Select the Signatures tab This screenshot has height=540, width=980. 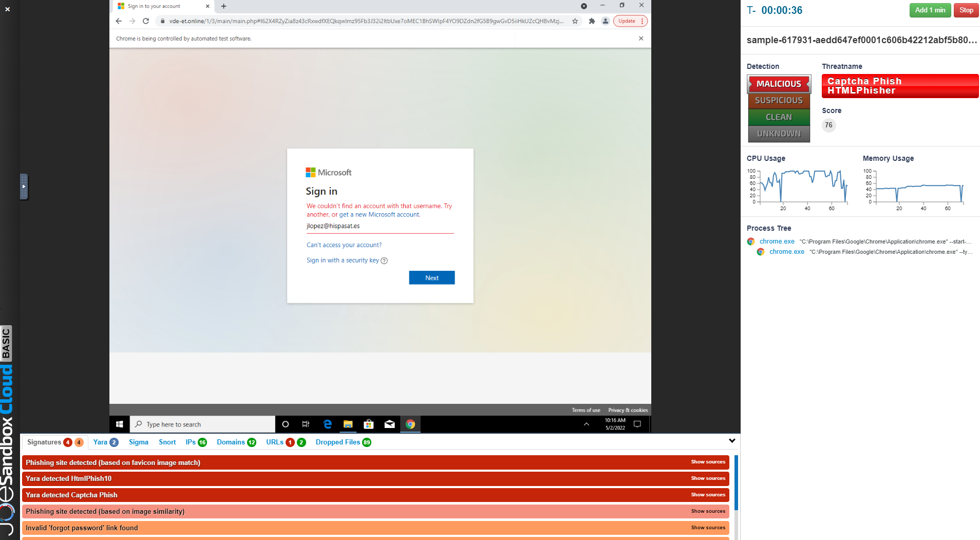click(x=55, y=442)
